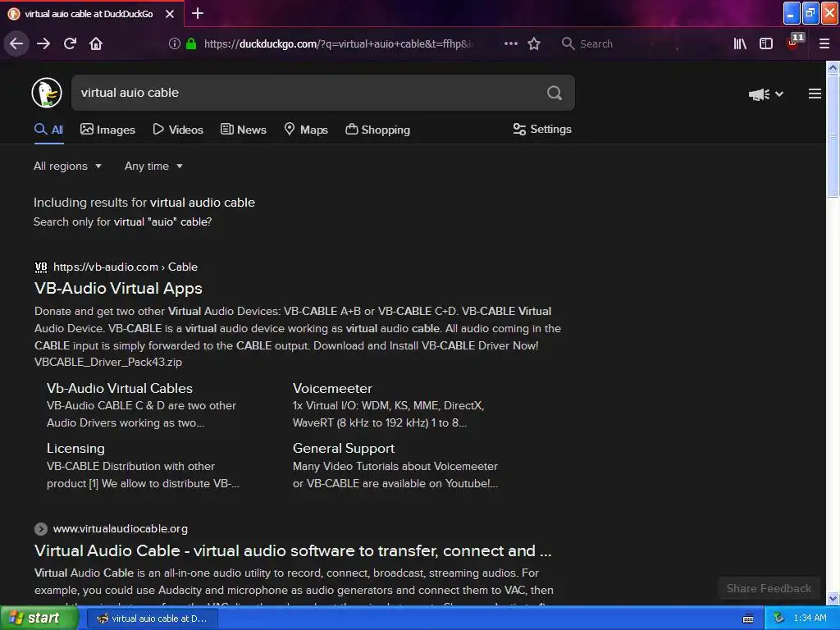Click the arrow icon beside www.virtualaudiocable.org
This screenshot has height=630, width=840.
(x=41, y=529)
